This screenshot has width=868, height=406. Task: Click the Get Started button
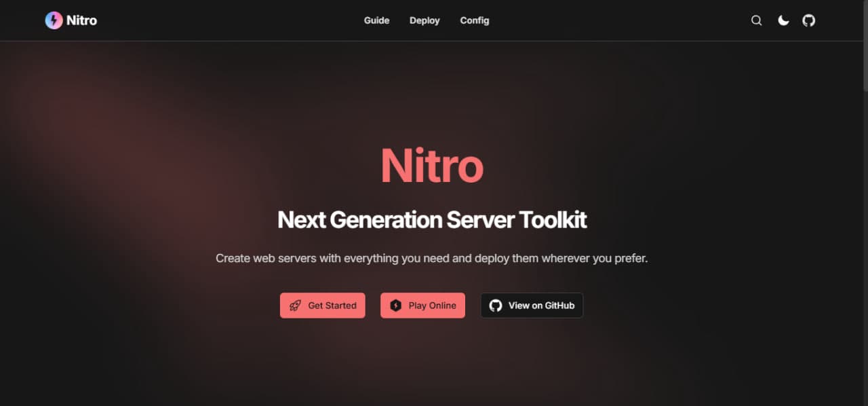(x=323, y=306)
